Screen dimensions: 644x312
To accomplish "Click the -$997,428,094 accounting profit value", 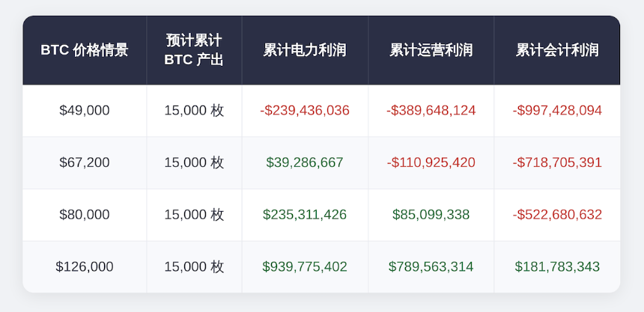I will pyautogui.click(x=557, y=111).
